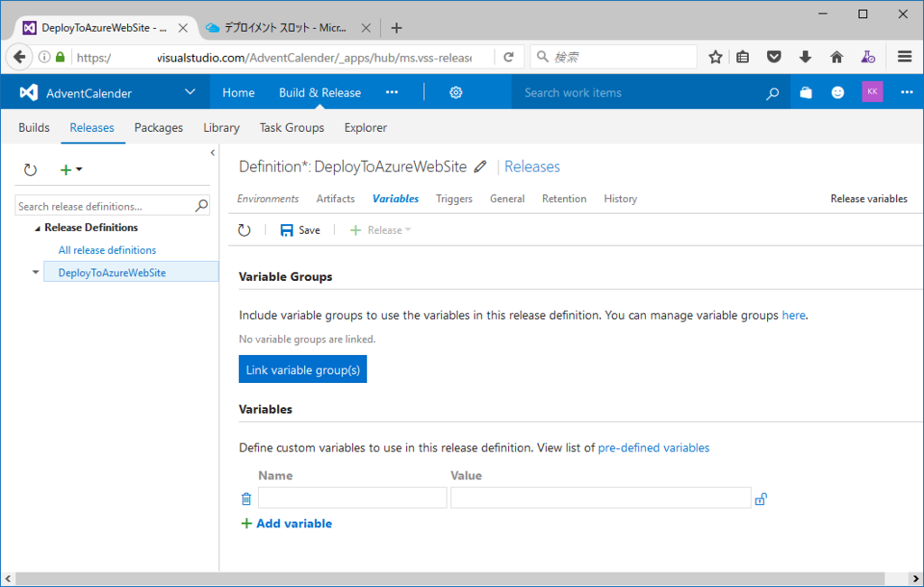Open the KK user profile avatar

tap(873, 91)
